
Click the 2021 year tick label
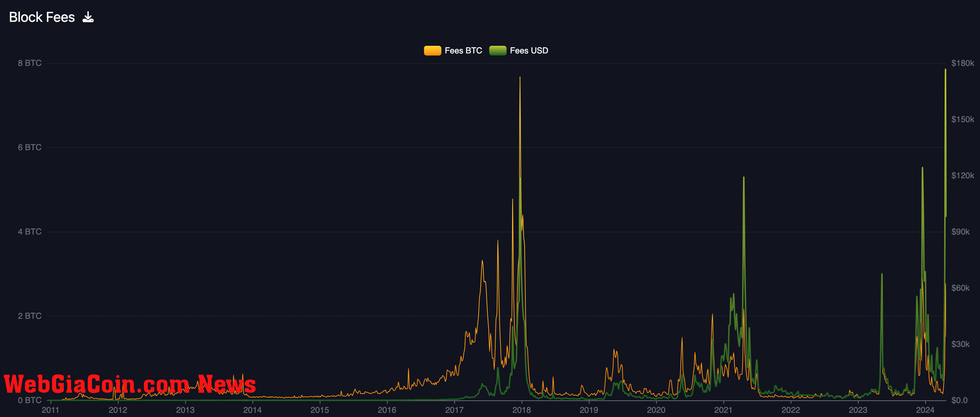point(723,410)
